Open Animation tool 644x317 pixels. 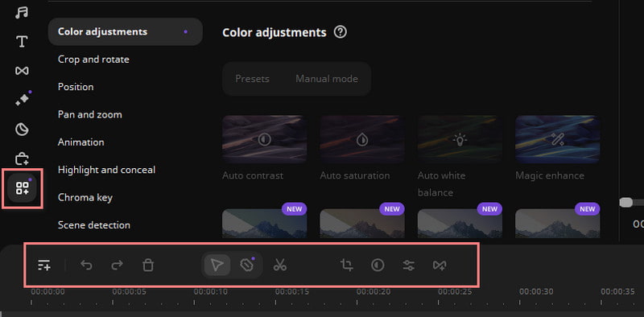click(x=81, y=142)
